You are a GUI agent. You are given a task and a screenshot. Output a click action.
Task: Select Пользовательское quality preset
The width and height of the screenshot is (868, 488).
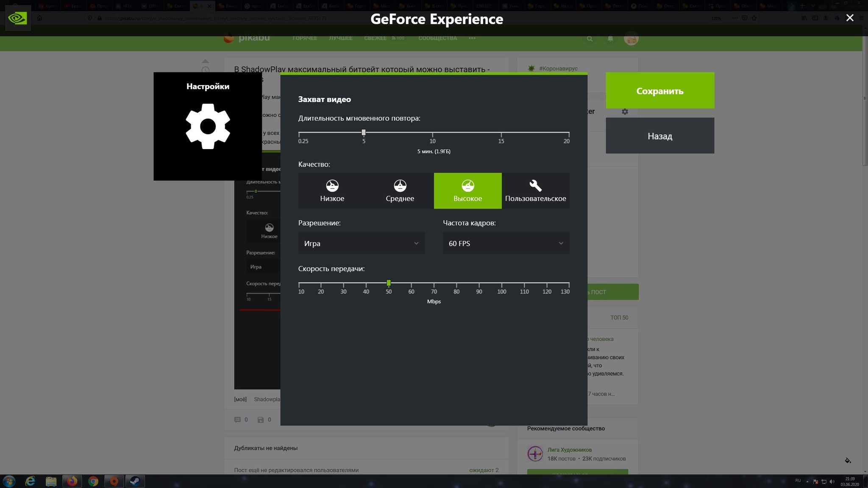535,191
